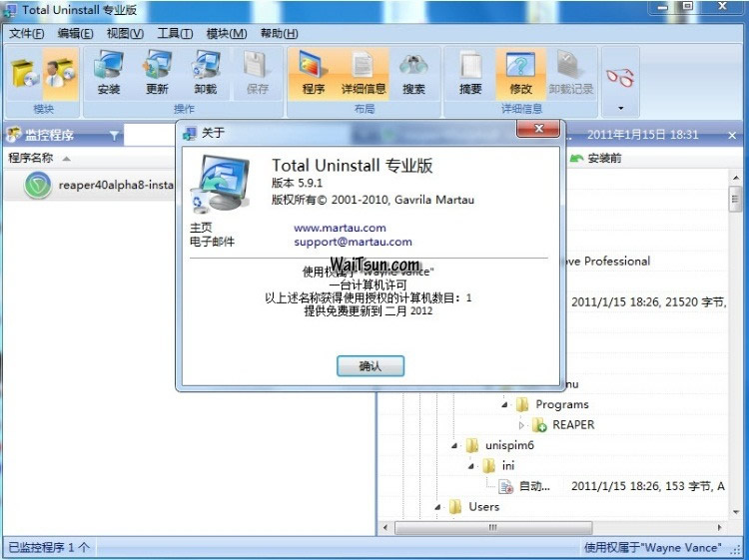Screen dimensions: 749x560
Task: Collapse the unispim6 folder node
Action: [x=454, y=445]
